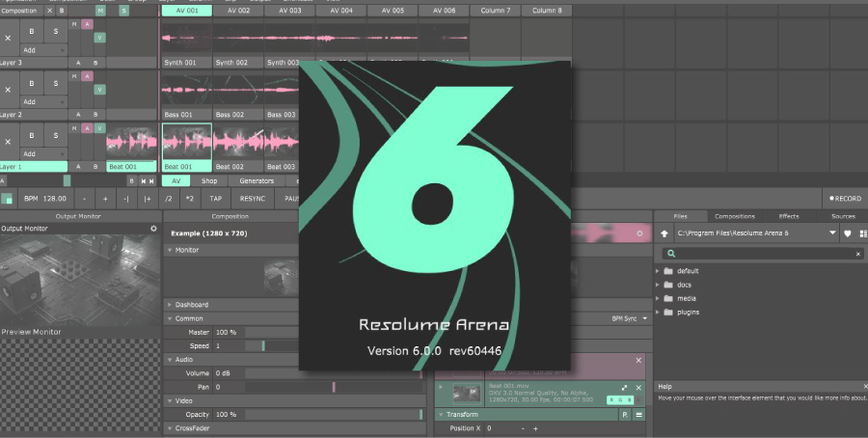The width and height of the screenshot is (868, 438).
Task: Go up one folder in file browser
Action: click(665, 233)
